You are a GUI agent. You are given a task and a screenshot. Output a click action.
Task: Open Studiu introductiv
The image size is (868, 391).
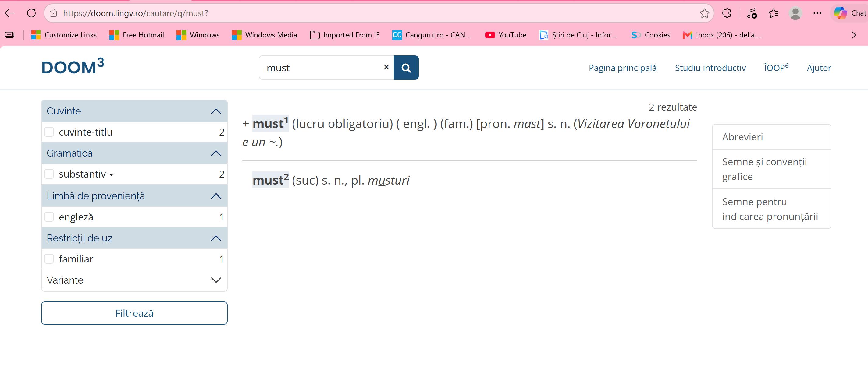(710, 68)
